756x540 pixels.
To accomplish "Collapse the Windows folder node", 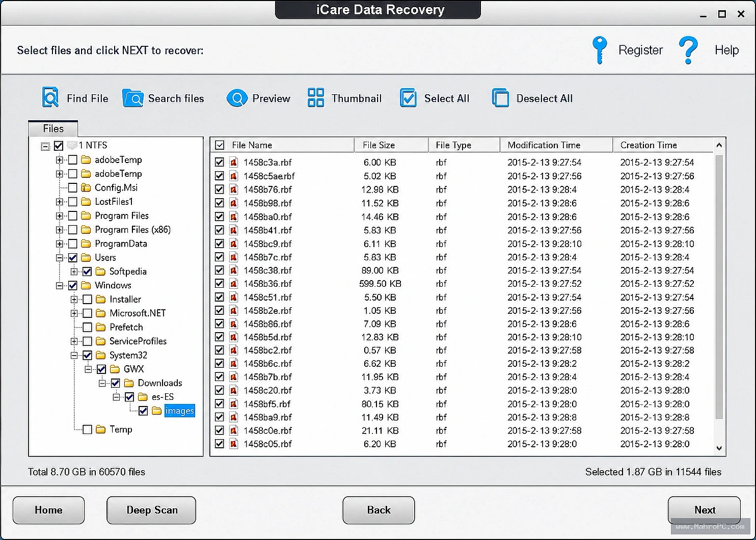I will coord(60,285).
